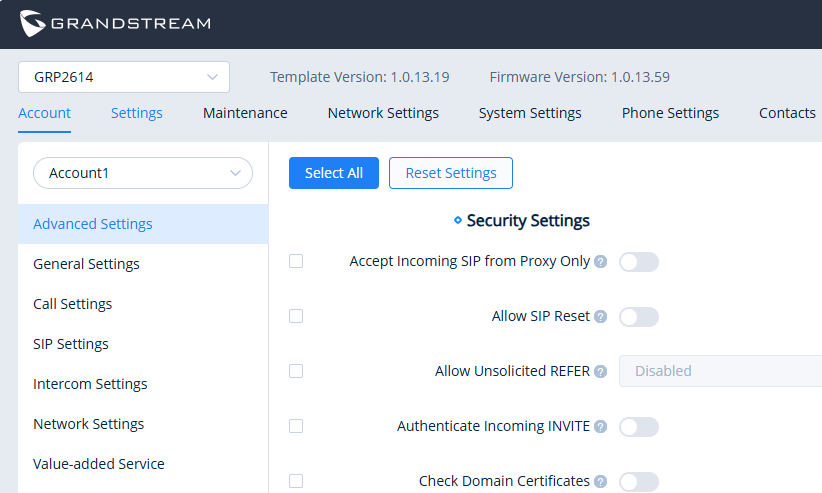
Task: Open the Allow Unsolicited REFER dropdown
Action: [720, 371]
